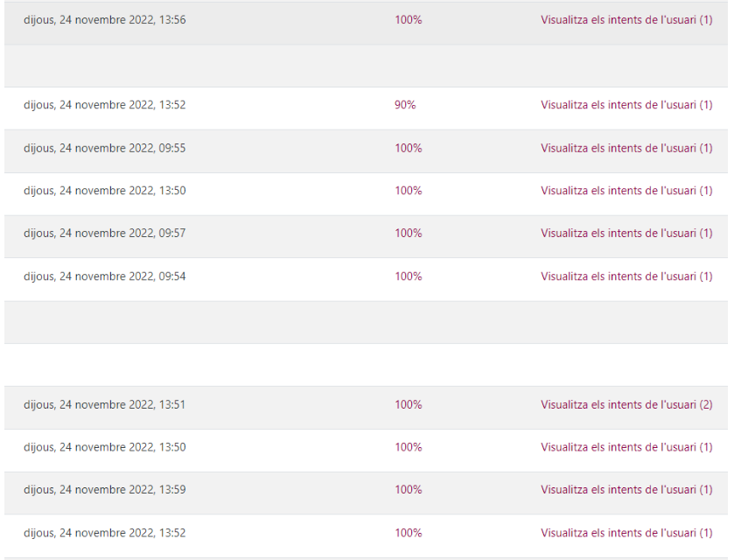Open 'Visualitza els intents de l'usuari (2)' link
734x560 pixels.
tap(626, 404)
